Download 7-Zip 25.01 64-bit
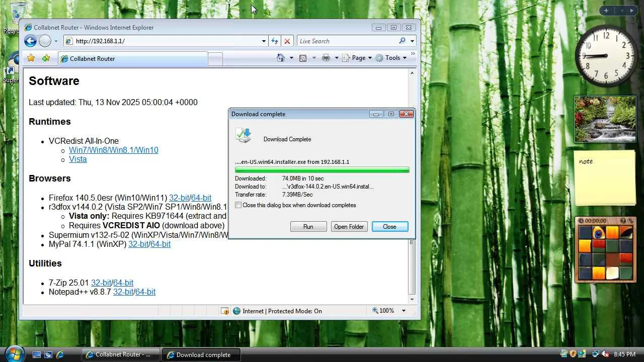Image resolution: width=644 pixels, height=362 pixels. (123, 283)
